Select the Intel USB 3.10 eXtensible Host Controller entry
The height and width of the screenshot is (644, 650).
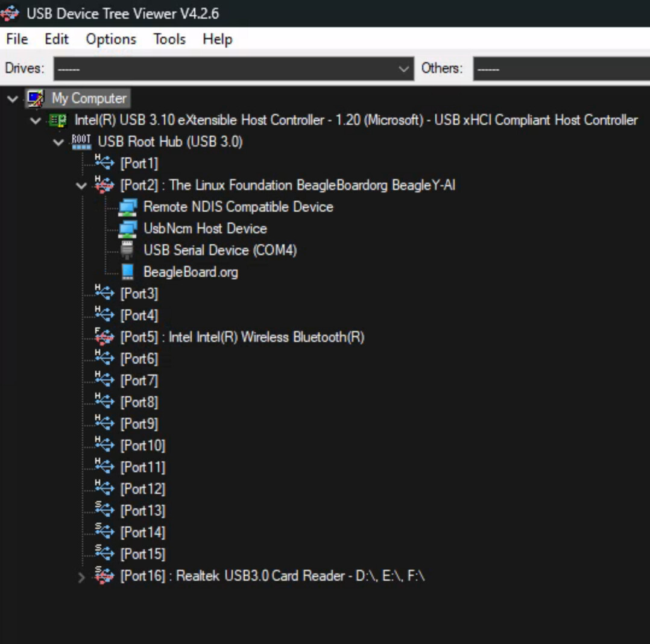coord(356,120)
